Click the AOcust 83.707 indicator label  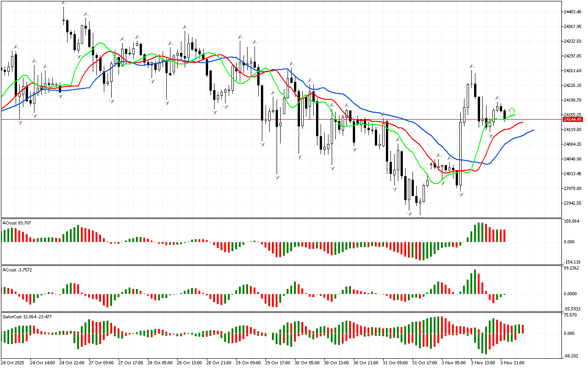(x=17, y=223)
